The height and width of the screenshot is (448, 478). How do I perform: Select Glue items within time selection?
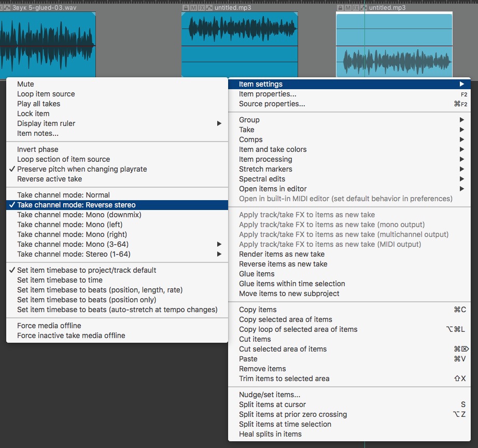pyautogui.click(x=349, y=284)
